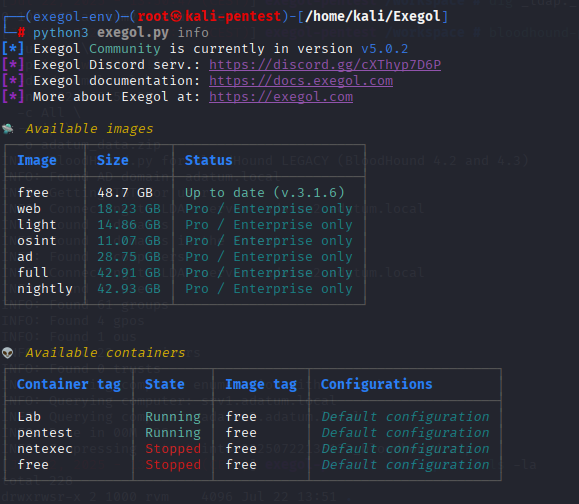Click the Running state of Lab container

173,416
